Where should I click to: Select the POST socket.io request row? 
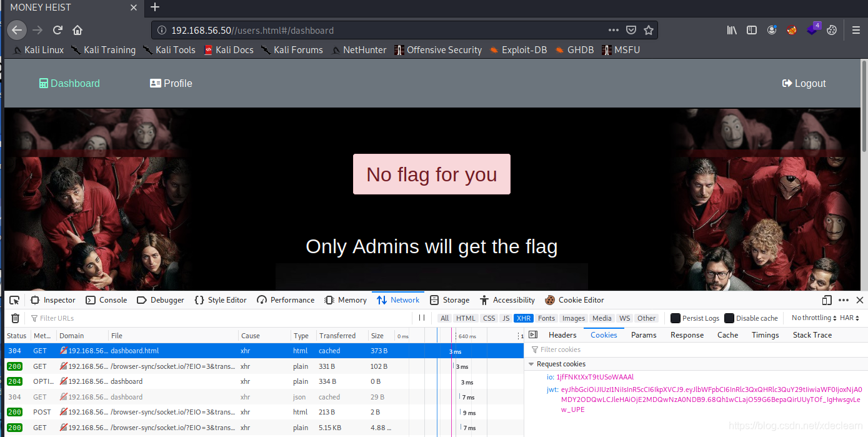[264, 412]
